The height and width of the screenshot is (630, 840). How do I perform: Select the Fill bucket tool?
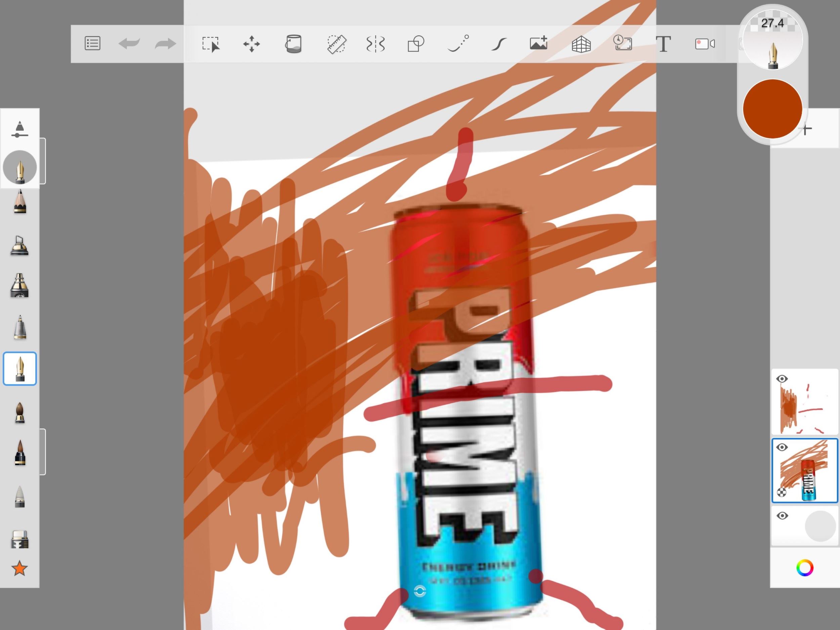[x=293, y=44]
